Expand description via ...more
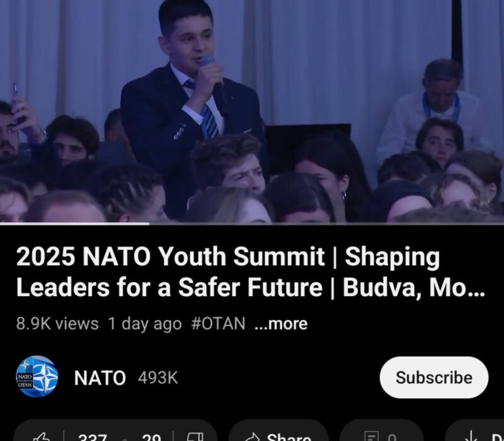 coord(281,324)
